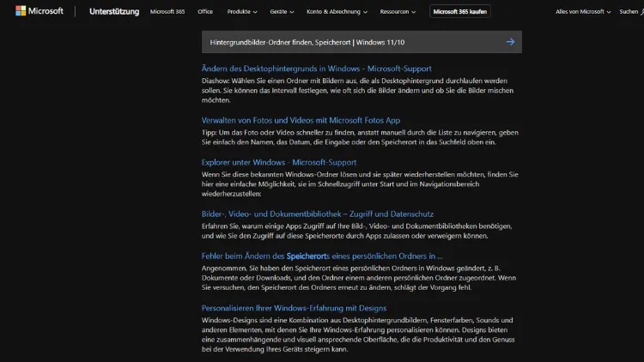This screenshot has width=644, height=362.
Task: Open Alles von Microsoft dropdown
Action: click(583, 12)
